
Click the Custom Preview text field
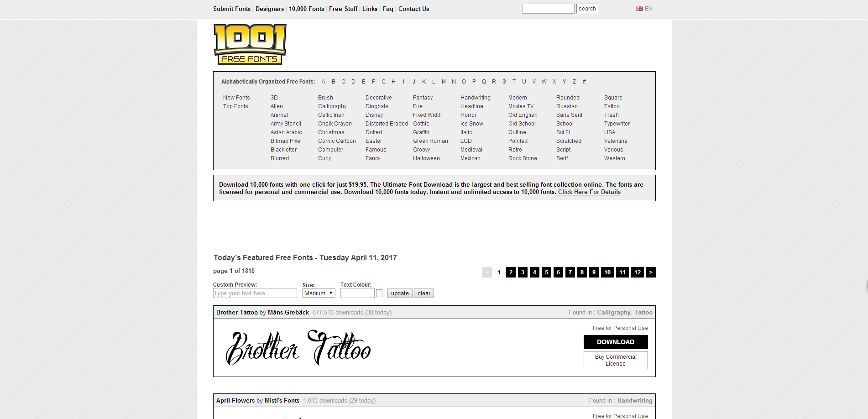coord(255,293)
